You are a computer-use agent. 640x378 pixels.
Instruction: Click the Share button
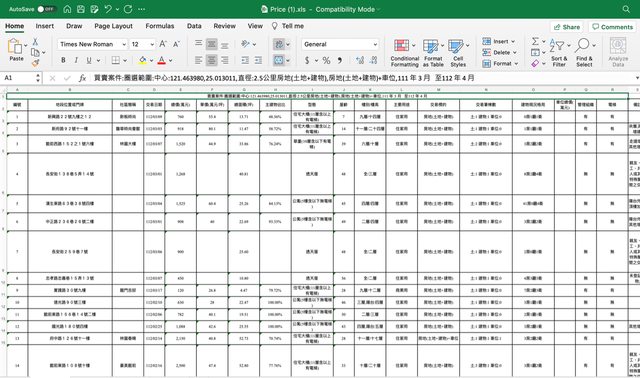coord(567,27)
